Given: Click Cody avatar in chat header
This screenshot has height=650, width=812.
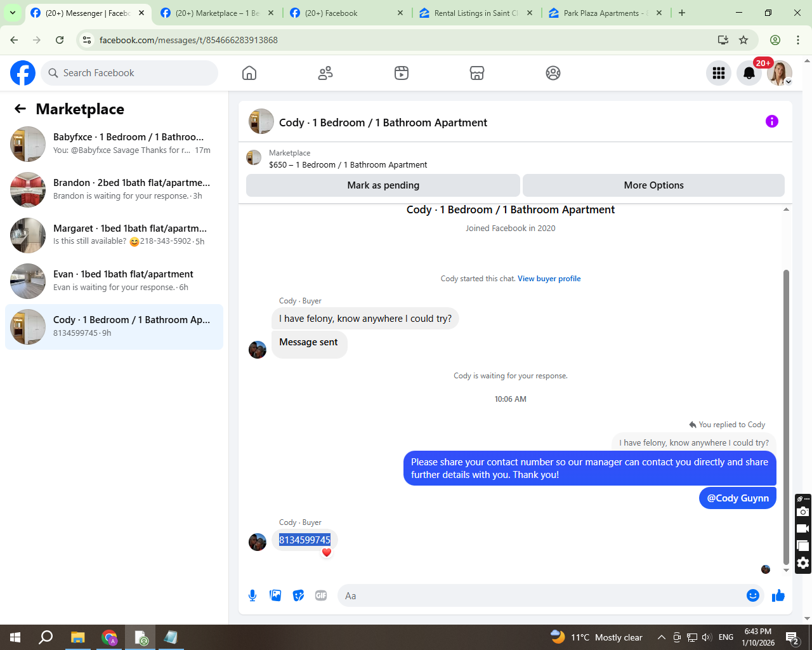Looking at the screenshot, I should 261,121.
